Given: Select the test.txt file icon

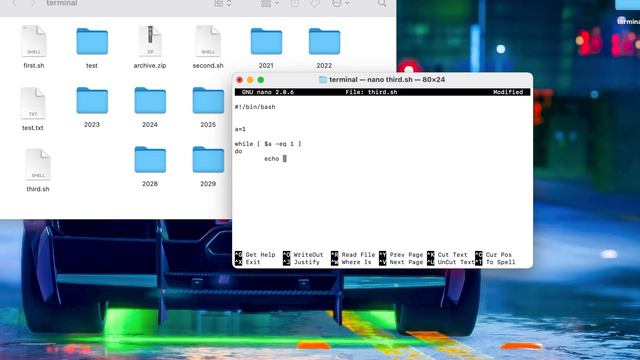Looking at the screenshot, I should (x=33, y=103).
